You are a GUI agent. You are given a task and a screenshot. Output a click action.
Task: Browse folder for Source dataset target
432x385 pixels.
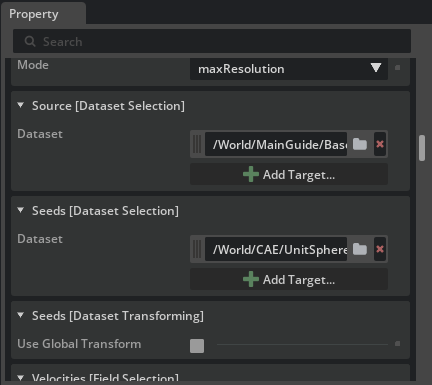click(x=360, y=144)
